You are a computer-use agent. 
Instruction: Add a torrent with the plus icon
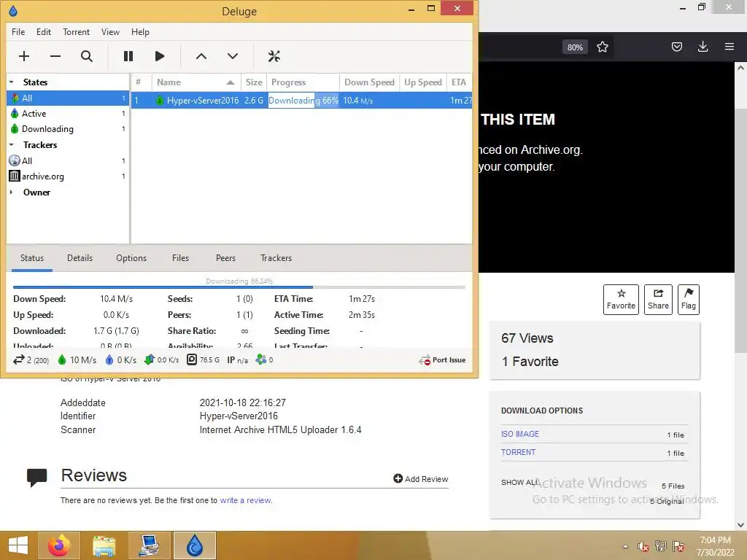24,56
